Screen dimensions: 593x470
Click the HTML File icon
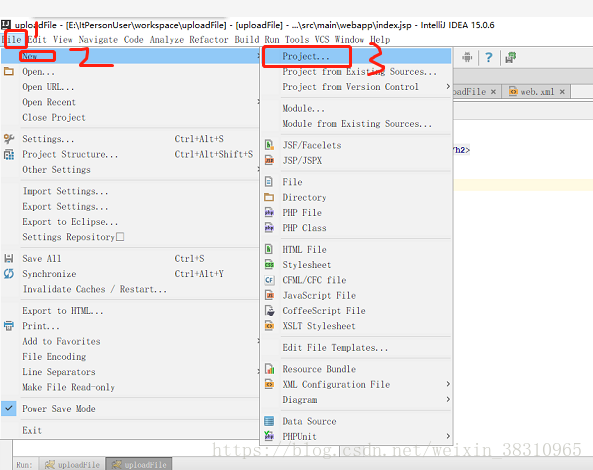[x=269, y=249]
